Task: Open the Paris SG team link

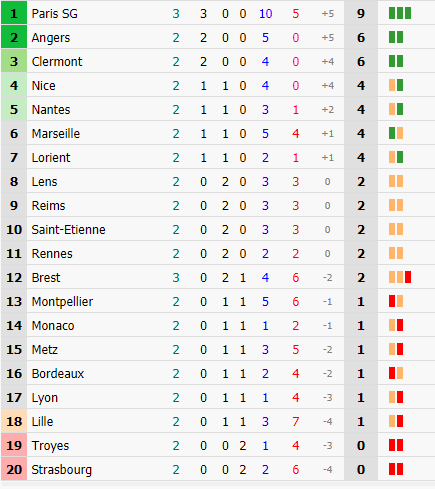Action: click(55, 14)
